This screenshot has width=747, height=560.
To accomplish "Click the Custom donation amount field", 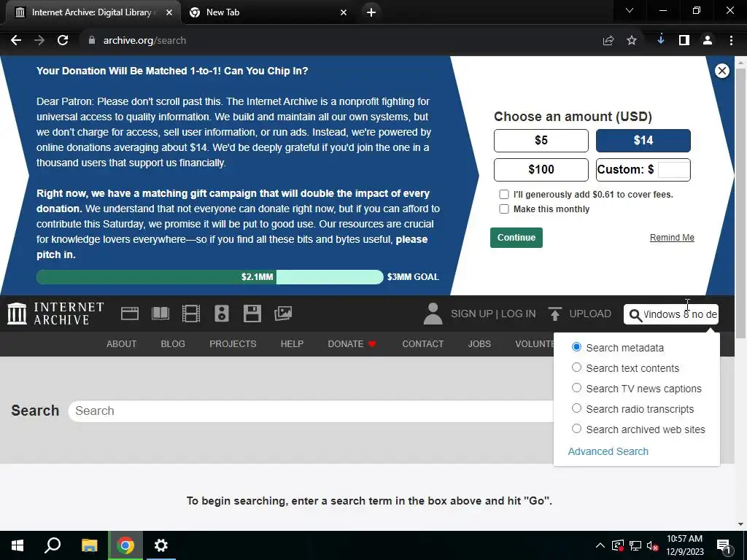I will (673, 169).
